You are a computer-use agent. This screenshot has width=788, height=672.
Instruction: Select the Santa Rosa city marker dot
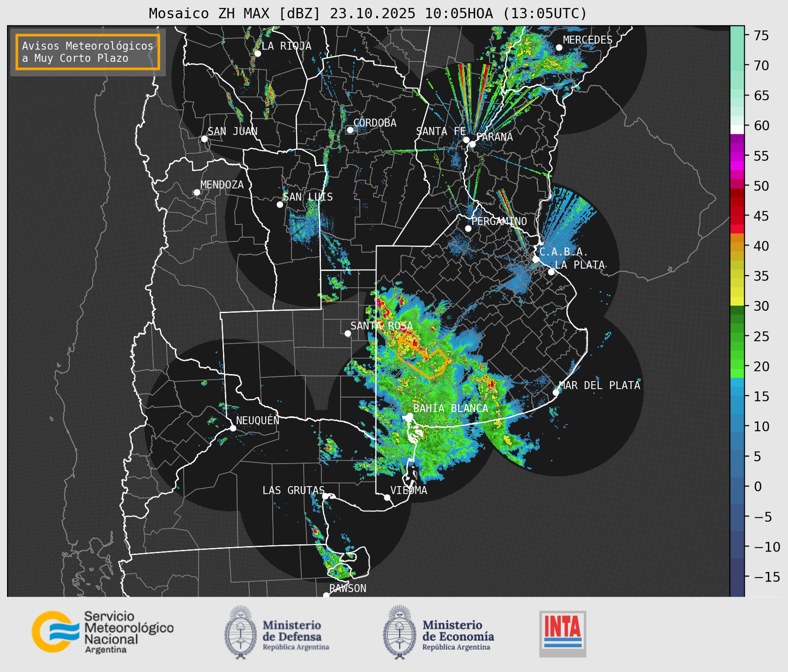pos(348,334)
